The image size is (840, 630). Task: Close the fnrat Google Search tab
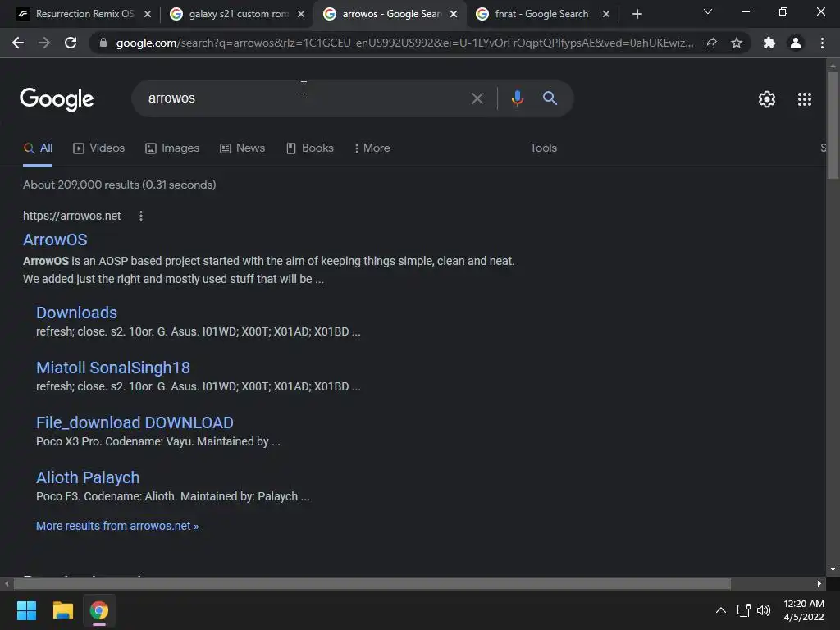point(606,14)
